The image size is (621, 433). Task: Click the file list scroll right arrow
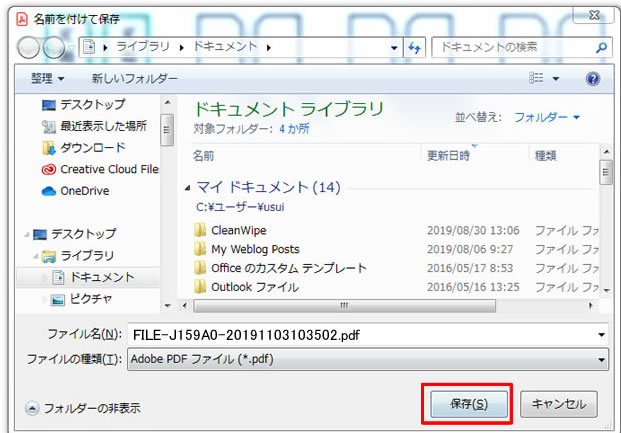[591, 305]
